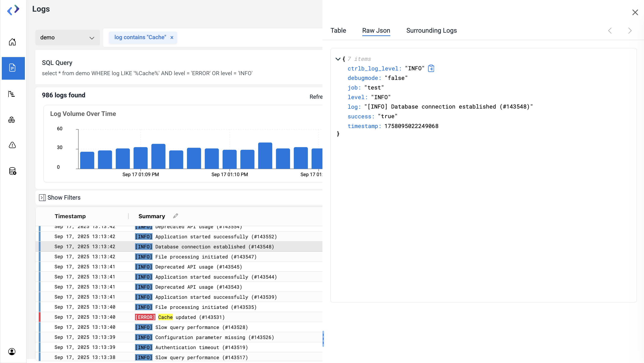The width and height of the screenshot is (644, 363).
Task: Remove the log contains "Cache" filter
Action: point(172,37)
